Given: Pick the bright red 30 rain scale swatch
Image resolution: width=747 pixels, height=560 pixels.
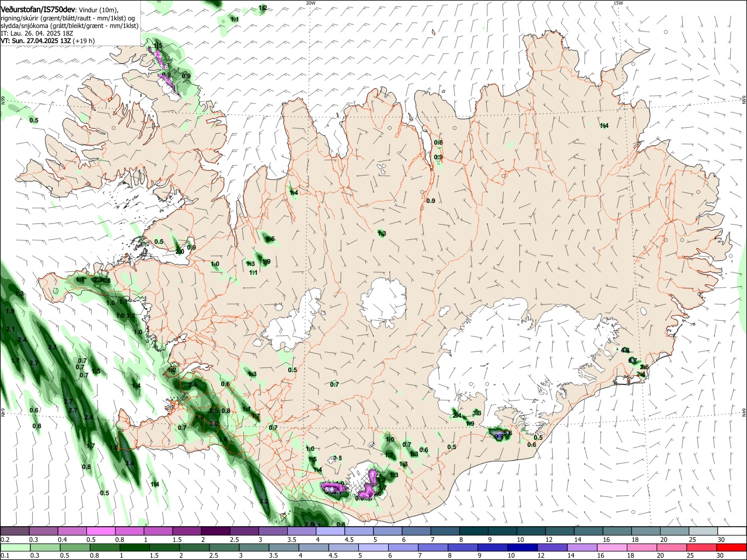Looking at the screenshot, I should point(731,547).
